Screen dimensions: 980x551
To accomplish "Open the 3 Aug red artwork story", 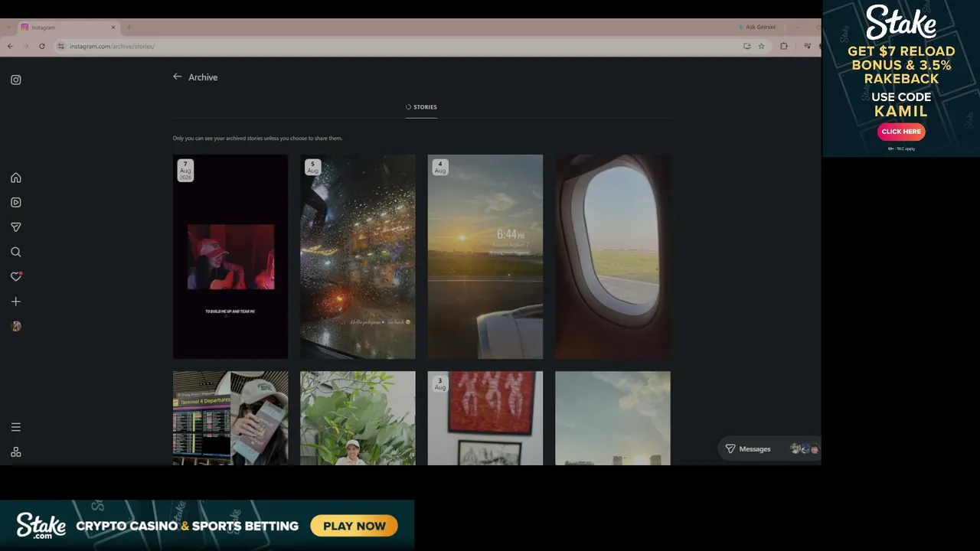I will point(485,418).
